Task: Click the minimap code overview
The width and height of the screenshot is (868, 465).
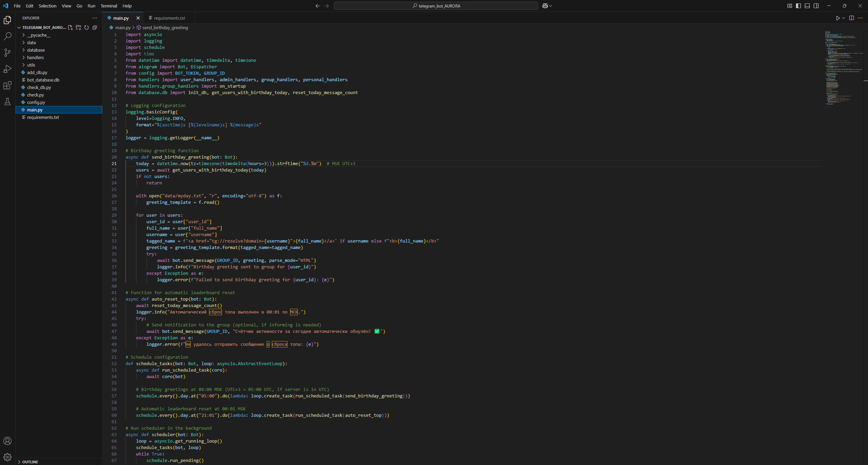Action: pyautogui.click(x=844, y=68)
